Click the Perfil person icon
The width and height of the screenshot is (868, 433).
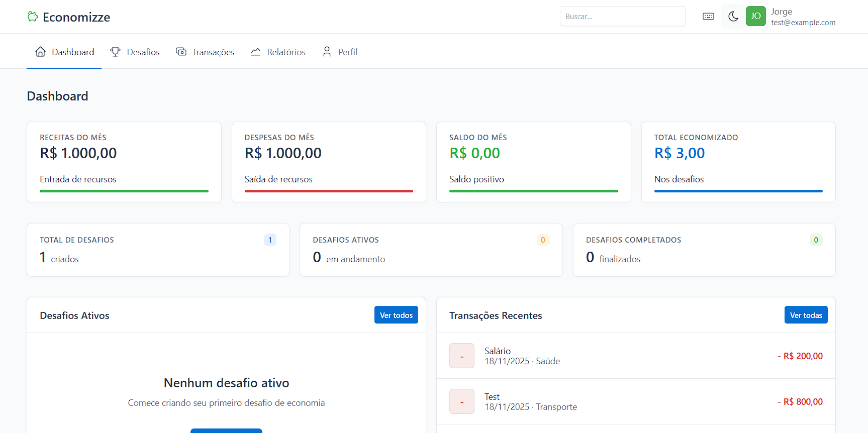tap(327, 52)
